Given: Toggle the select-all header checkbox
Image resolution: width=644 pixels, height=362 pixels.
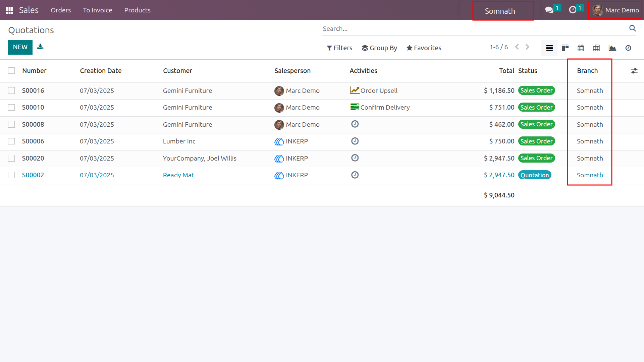Looking at the screenshot, I should [11, 71].
